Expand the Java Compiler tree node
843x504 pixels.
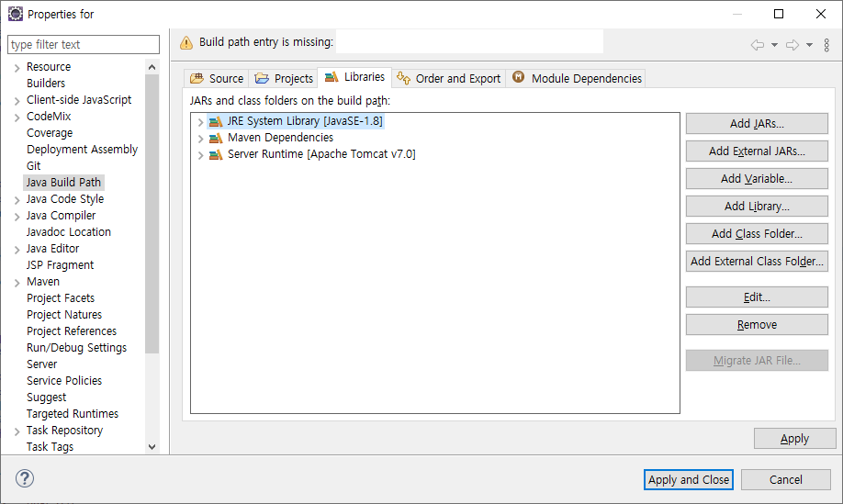click(x=17, y=216)
